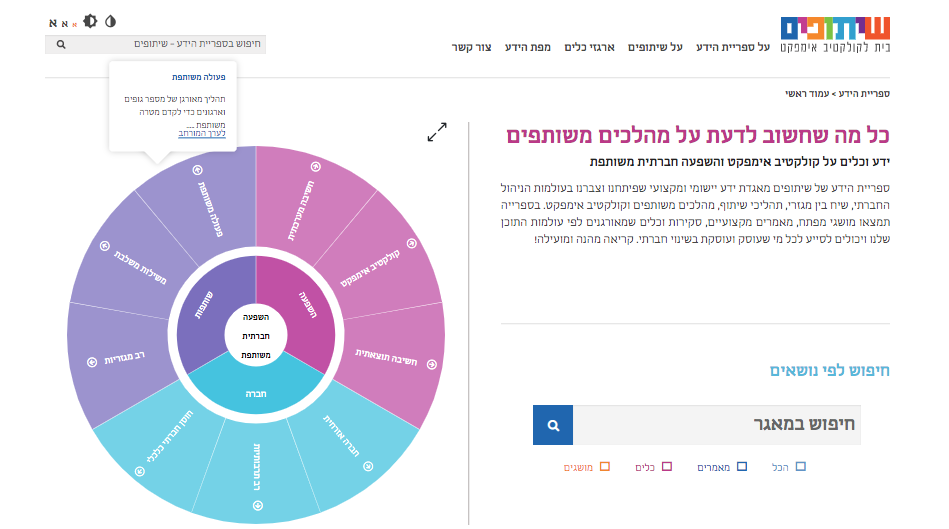The height and width of the screenshot is (529, 949).
Task: Click עמוד ראשי breadcrumb link
Action: pyautogui.click(x=807, y=94)
